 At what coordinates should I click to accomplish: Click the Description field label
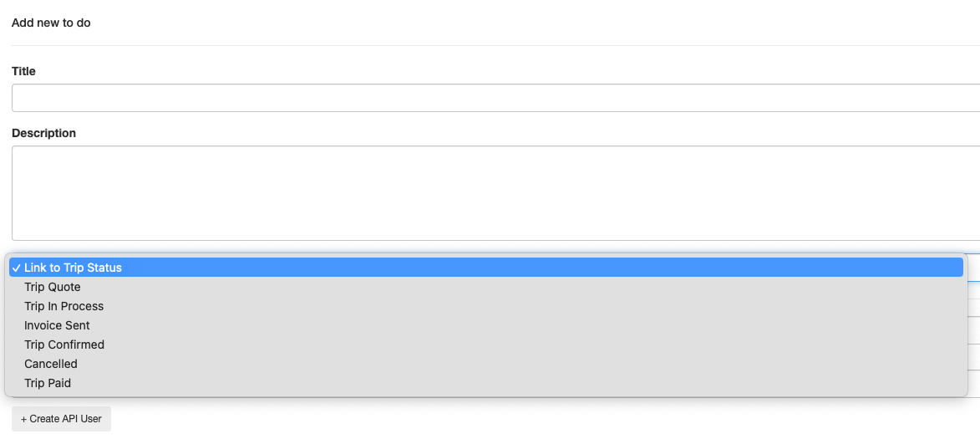tap(43, 133)
